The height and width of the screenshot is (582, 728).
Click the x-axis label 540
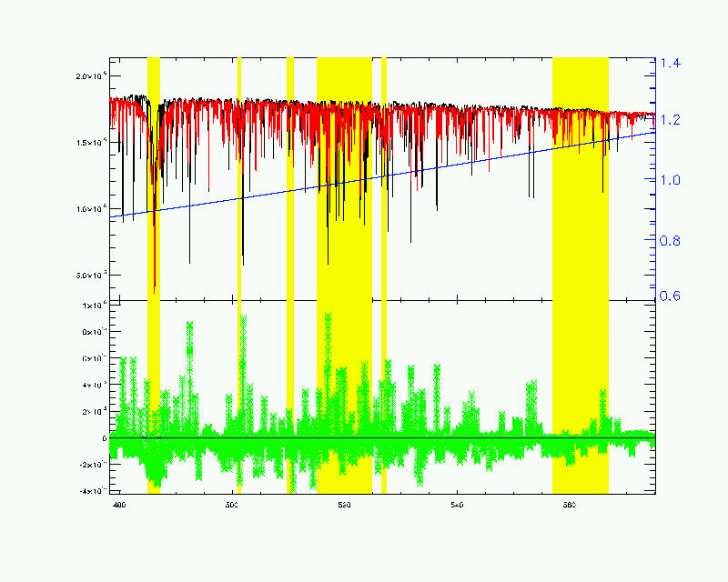457,505
